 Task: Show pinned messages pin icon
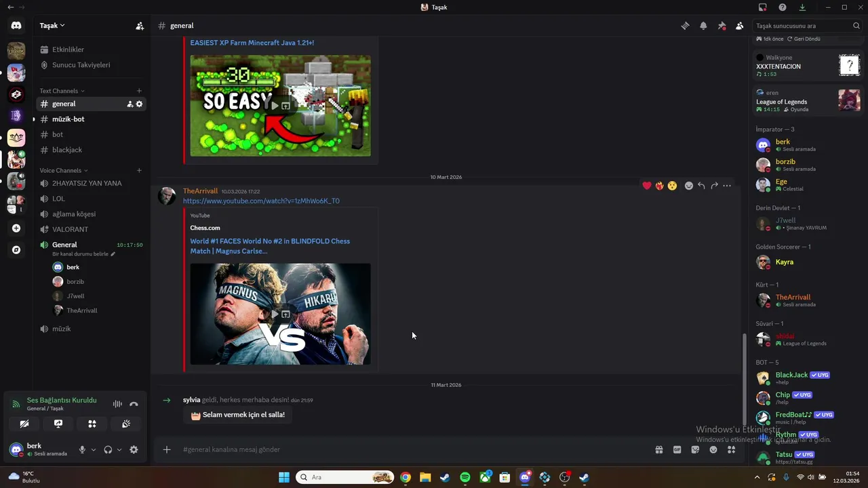click(722, 26)
